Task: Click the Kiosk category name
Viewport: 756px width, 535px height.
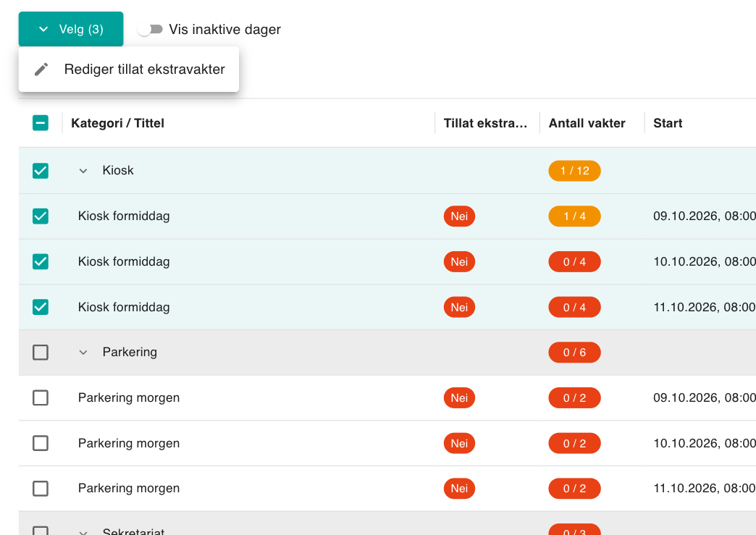Action: click(118, 170)
